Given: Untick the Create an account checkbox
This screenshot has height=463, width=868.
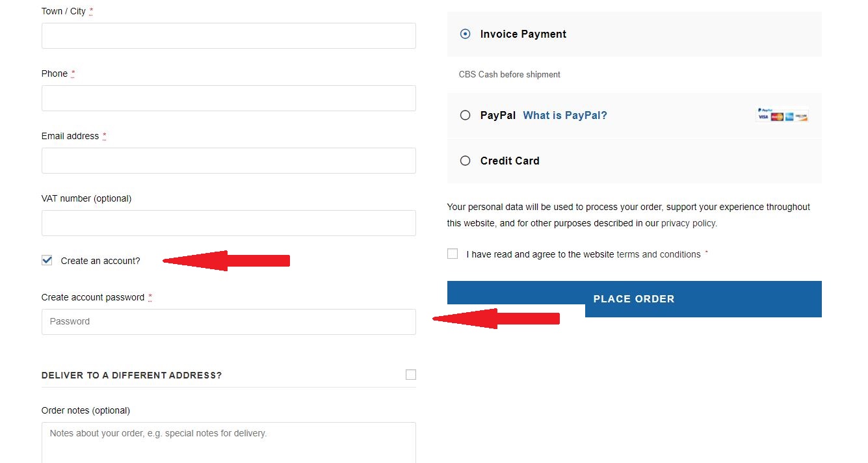Looking at the screenshot, I should 47,261.
